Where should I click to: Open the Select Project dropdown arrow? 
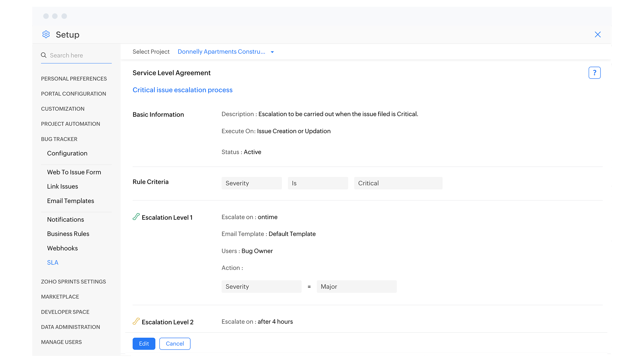pos(272,52)
